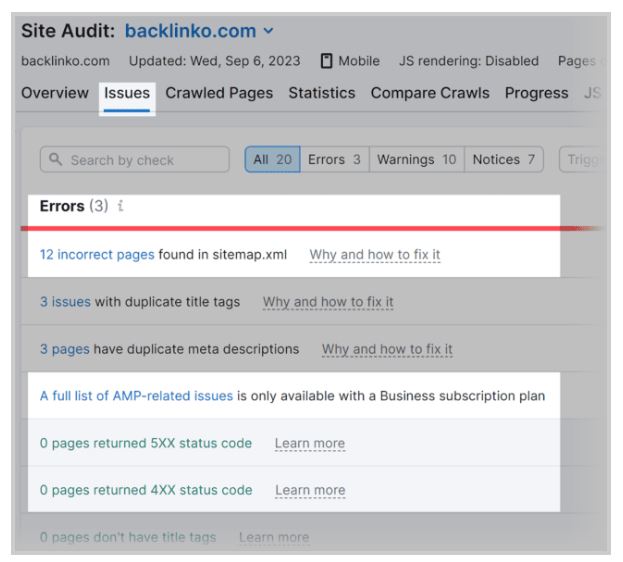The height and width of the screenshot is (562, 623).
Task: Click the Errors (3) section heading
Action: coord(74,206)
